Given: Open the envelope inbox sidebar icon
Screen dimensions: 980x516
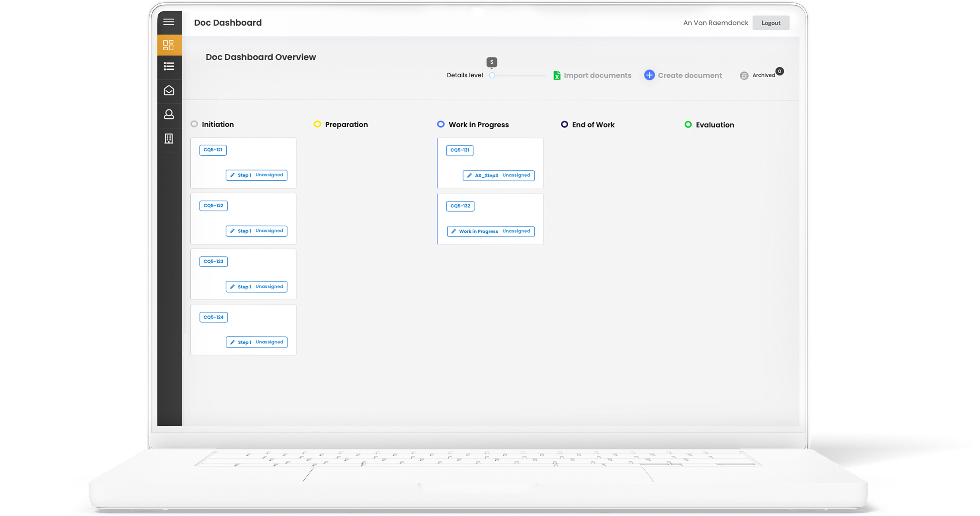Looking at the screenshot, I should coord(168,91).
